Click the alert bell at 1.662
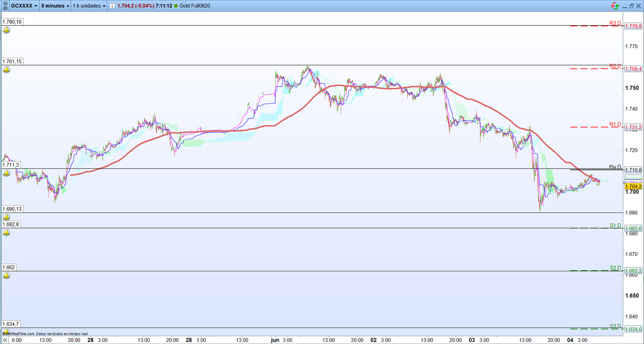Image resolution: width=644 pixels, height=344 pixels. click(7, 276)
